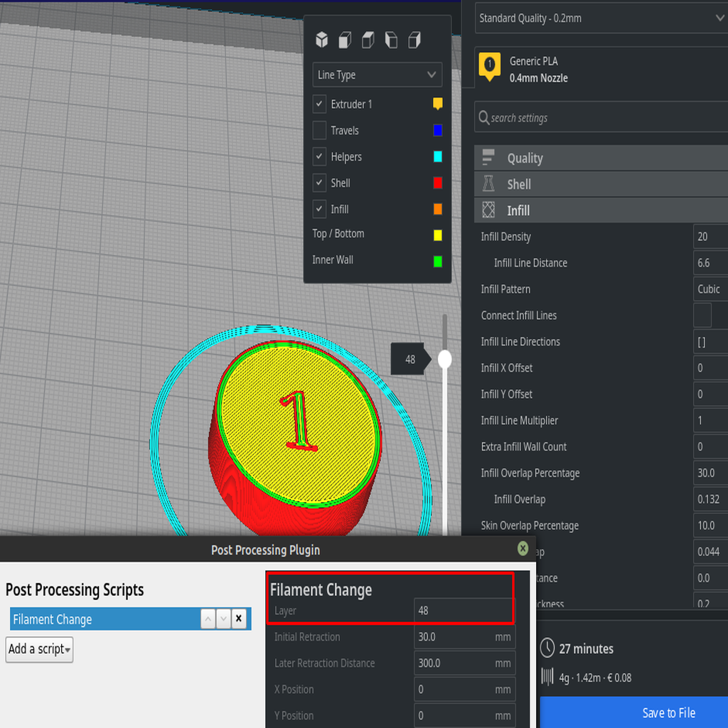This screenshot has height=728, width=728.
Task: Switch to left side view cube icon
Action: (391, 40)
